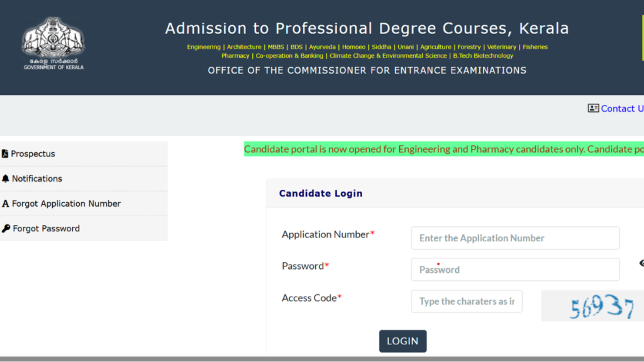Click the Admission to Professional Degree Courses title
This screenshot has width=644, height=362.
coord(367,28)
